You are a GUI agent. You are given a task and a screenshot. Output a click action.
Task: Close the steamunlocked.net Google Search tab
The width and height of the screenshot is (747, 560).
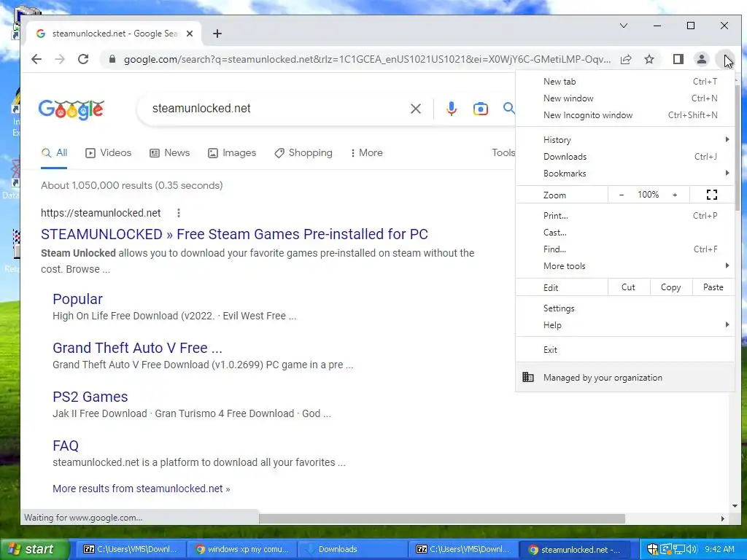click(190, 34)
